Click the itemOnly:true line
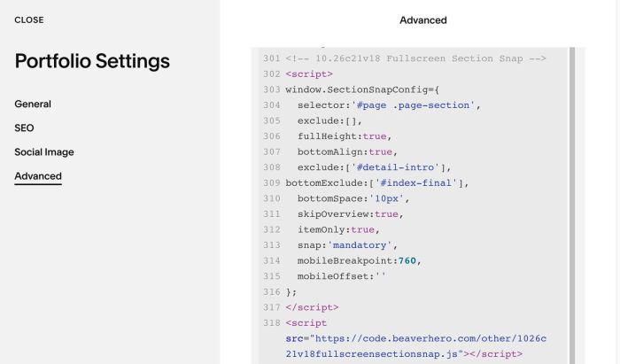Screen dimensions: 620x364 click(338, 229)
